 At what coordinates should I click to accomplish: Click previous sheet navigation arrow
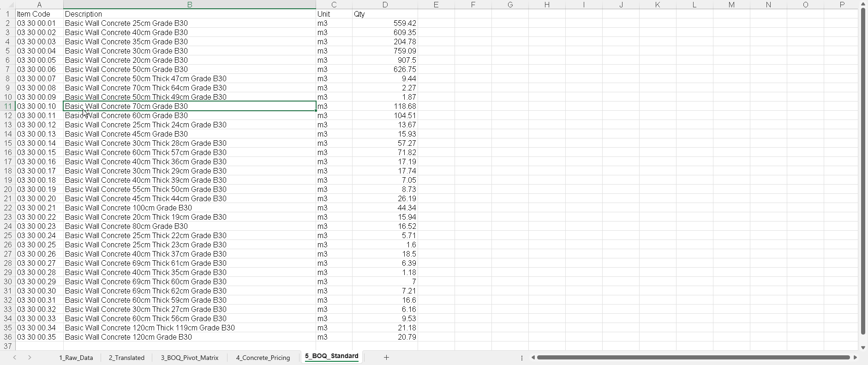pos(15,357)
